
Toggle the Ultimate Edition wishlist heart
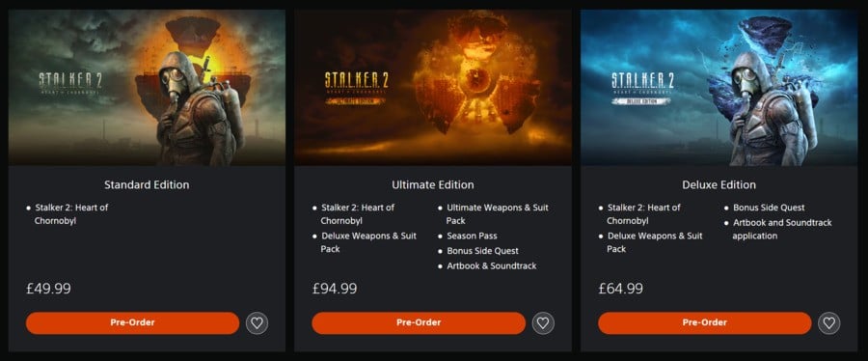pos(543,322)
